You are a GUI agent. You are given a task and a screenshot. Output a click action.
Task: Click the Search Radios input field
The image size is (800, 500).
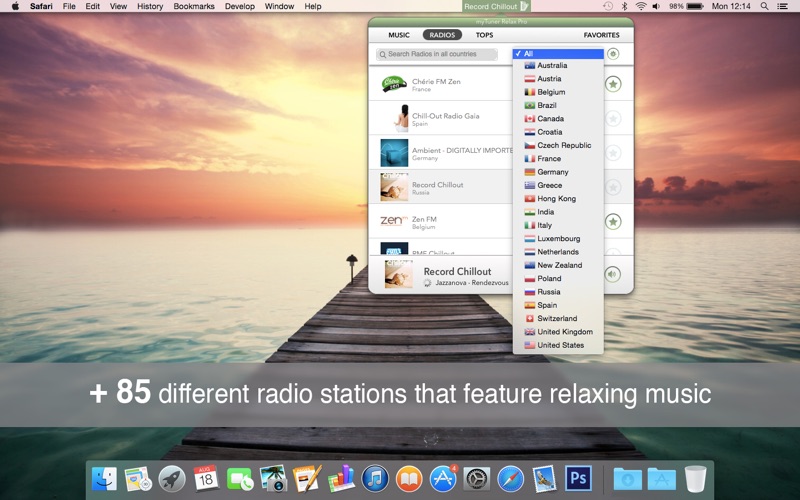click(x=437, y=54)
